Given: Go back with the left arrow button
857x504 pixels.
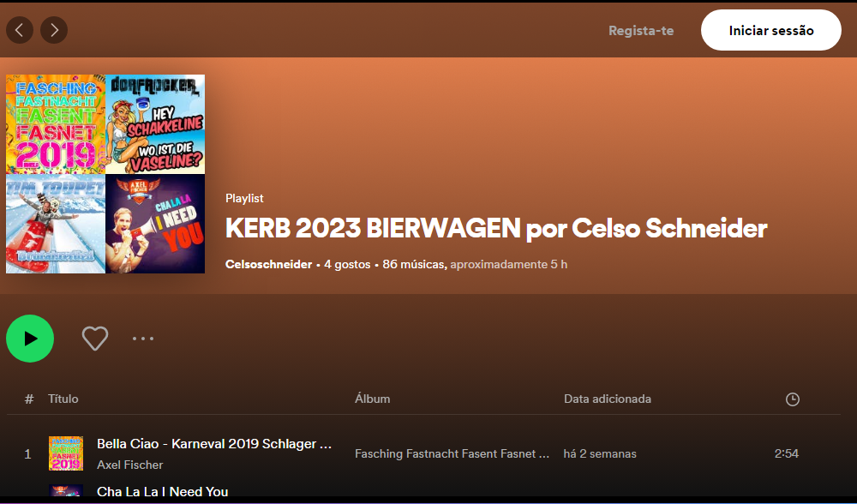Looking at the screenshot, I should tap(20, 31).
